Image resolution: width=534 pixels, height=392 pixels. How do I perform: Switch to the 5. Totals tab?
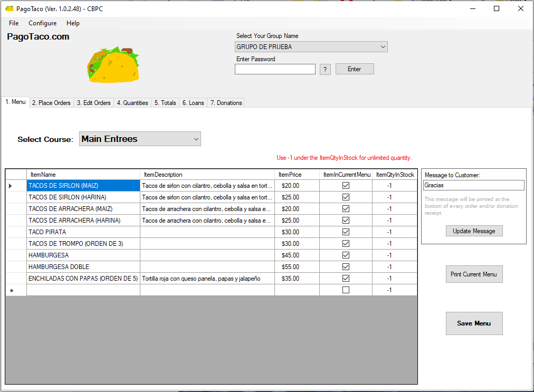pyautogui.click(x=165, y=103)
